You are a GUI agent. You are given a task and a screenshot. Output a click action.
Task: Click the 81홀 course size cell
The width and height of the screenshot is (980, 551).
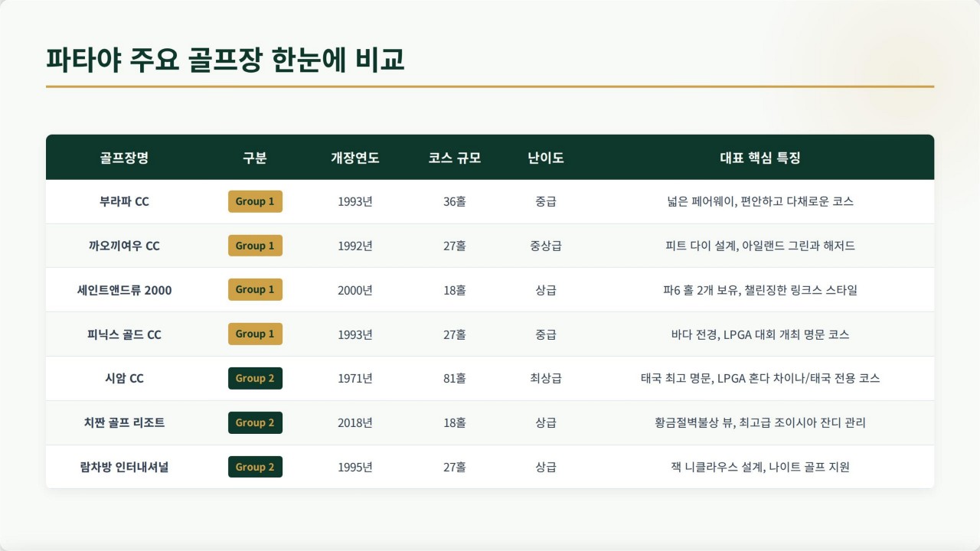coord(455,378)
